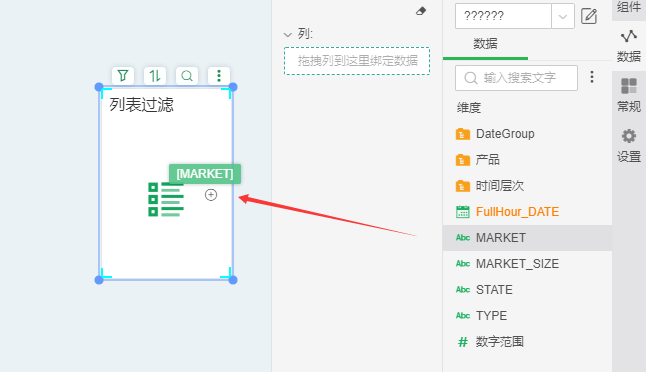The image size is (646, 372).
Task: Expand the 时间层次 folder
Action: point(499,186)
